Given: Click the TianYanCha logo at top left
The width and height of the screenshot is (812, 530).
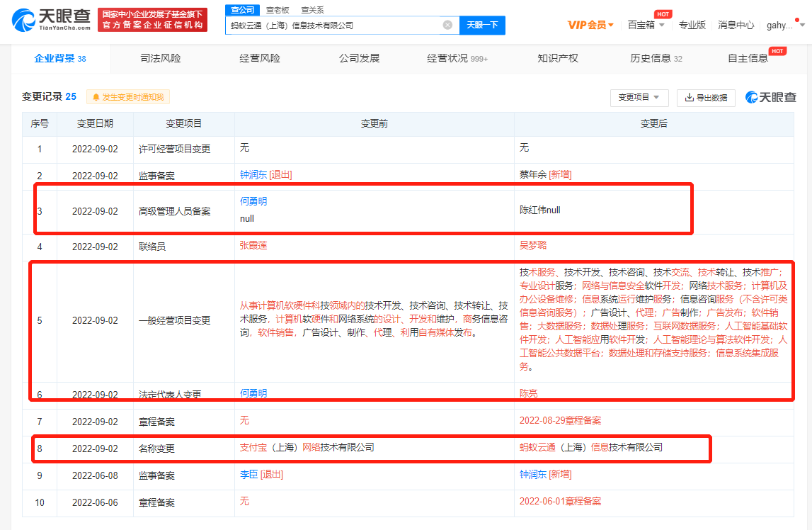Looking at the screenshot, I should 51,20.
